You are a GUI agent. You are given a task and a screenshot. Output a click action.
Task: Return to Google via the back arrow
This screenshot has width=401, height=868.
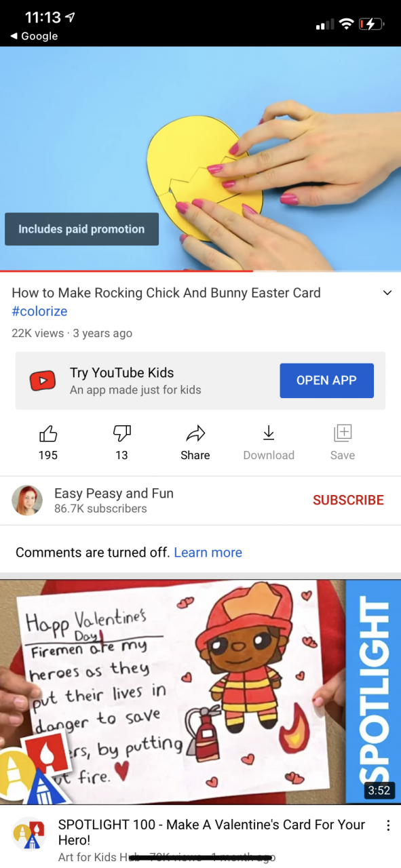point(34,36)
